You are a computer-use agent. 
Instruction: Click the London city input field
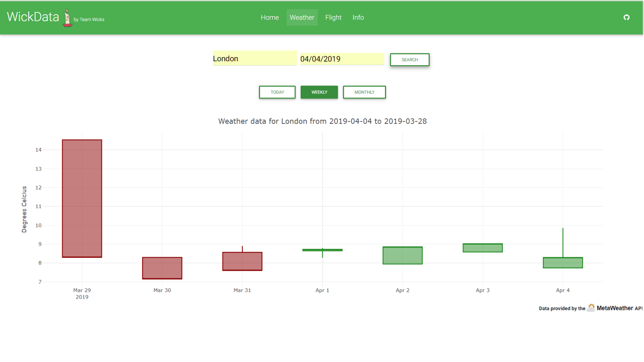[255, 59]
